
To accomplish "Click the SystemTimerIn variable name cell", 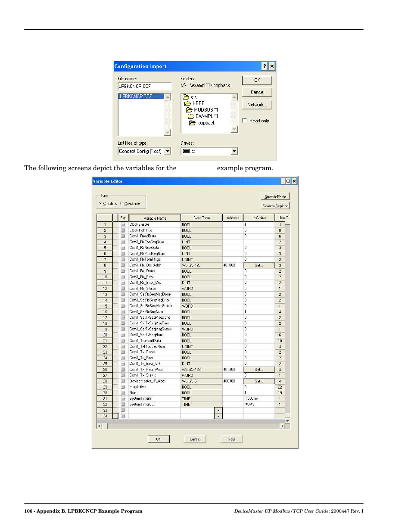I will [155, 398].
